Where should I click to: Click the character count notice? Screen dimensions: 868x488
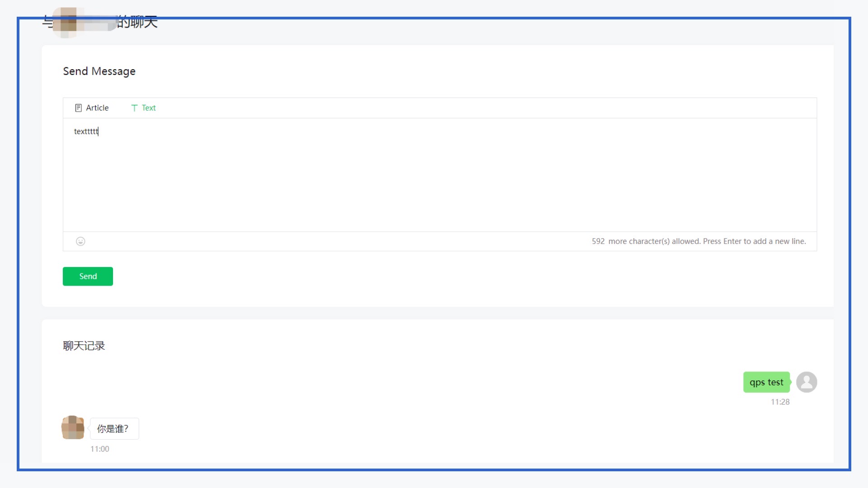pos(699,241)
